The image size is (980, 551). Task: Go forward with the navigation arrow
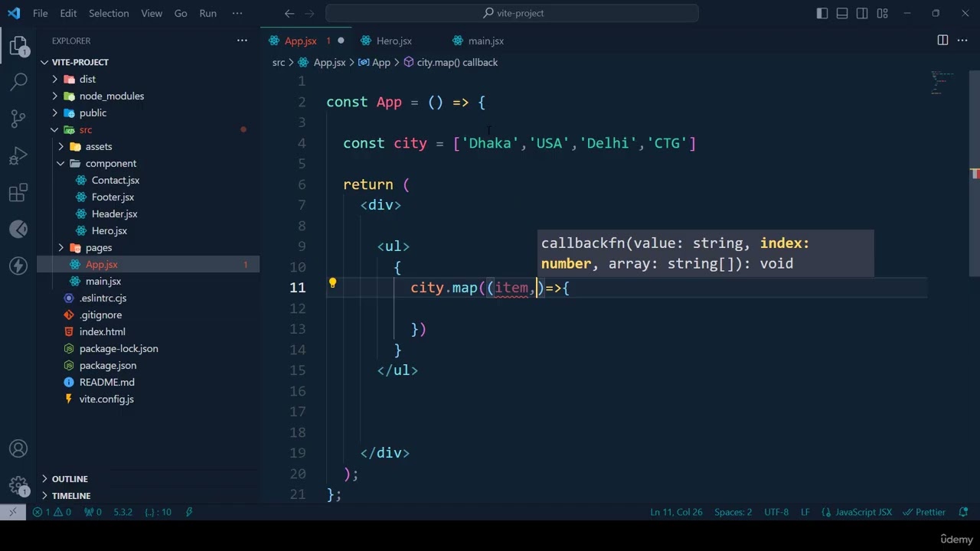pyautogui.click(x=310, y=13)
